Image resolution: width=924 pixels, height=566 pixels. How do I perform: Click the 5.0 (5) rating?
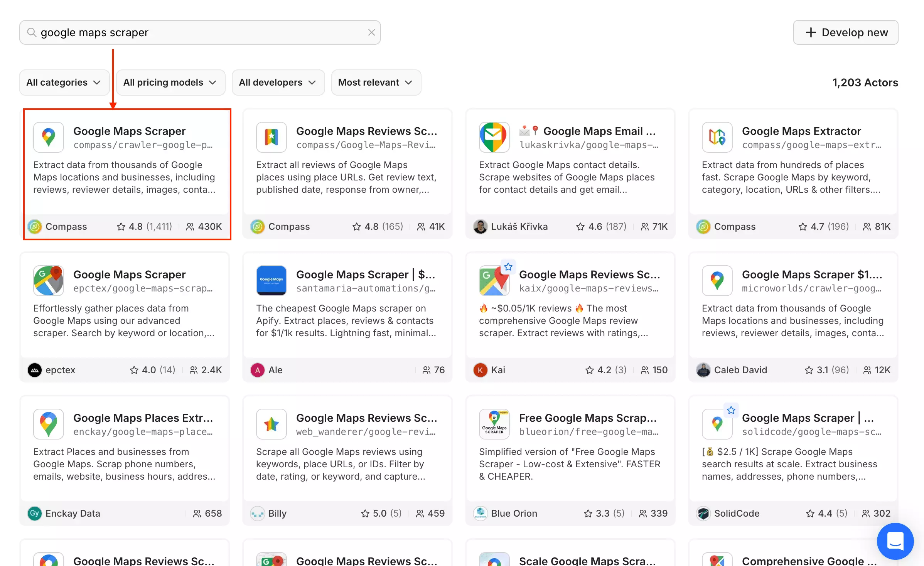(381, 514)
